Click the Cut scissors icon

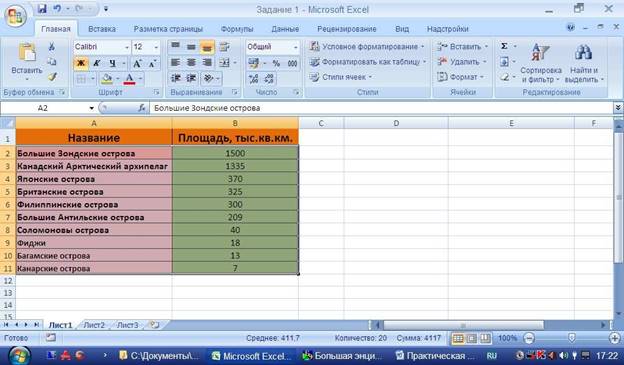point(52,47)
